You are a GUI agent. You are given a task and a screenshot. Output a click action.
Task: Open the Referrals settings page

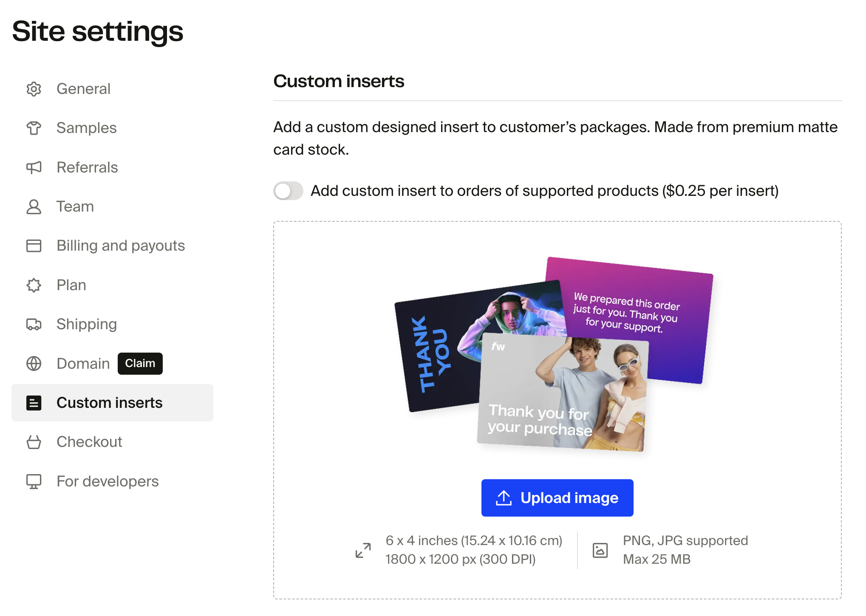[87, 167]
